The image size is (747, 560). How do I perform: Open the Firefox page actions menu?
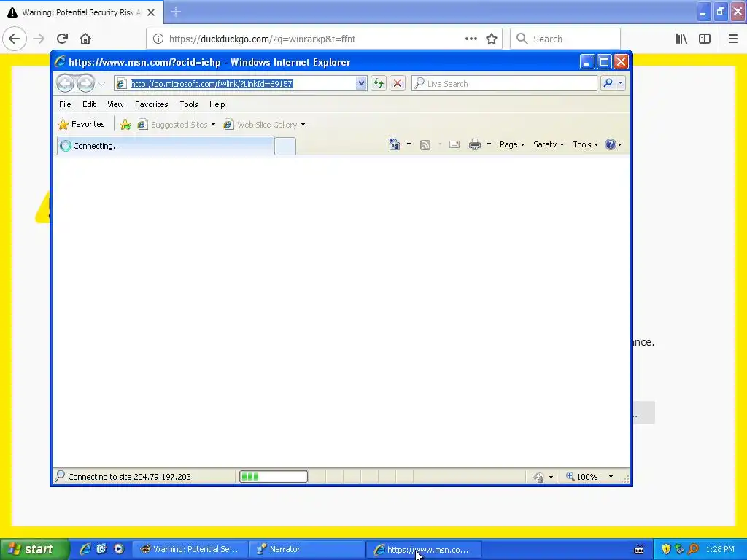coord(471,39)
